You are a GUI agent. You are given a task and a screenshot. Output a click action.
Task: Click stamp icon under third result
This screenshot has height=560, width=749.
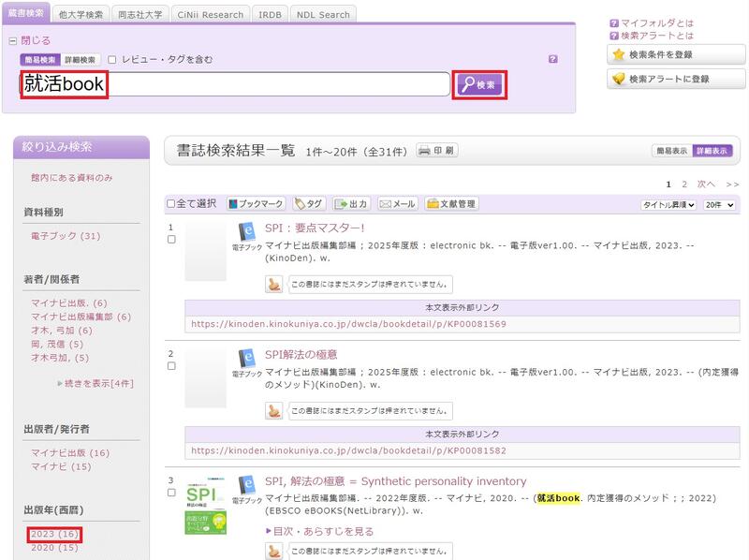(x=273, y=551)
